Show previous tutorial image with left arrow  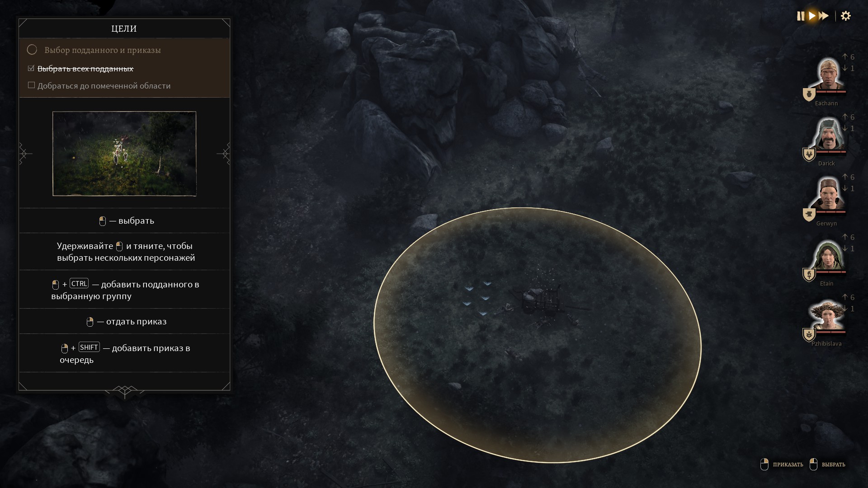25,154
